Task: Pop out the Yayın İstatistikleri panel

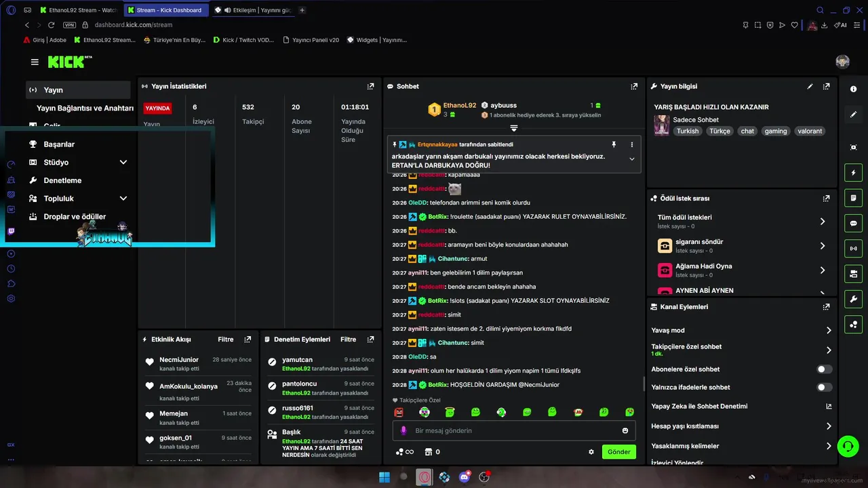Action: (370, 87)
